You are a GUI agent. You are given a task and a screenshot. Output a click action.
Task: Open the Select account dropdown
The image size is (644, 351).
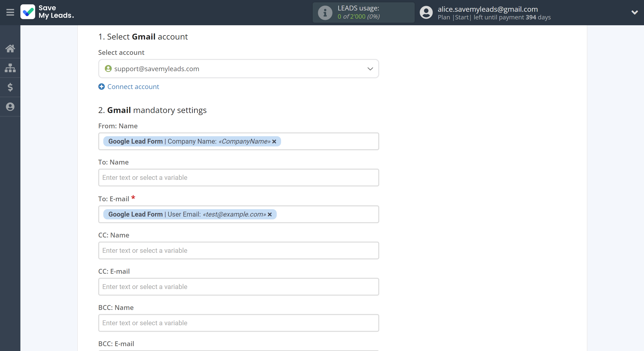pyautogui.click(x=238, y=69)
